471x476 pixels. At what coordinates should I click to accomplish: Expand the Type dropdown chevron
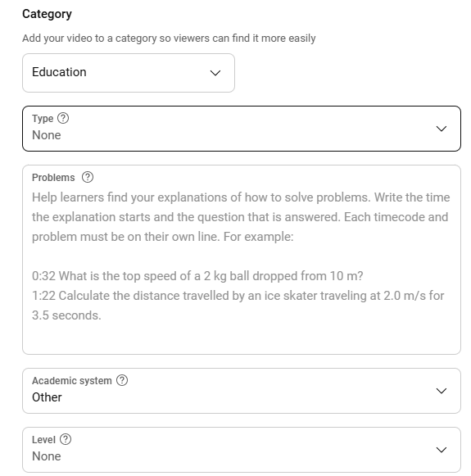click(441, 129)
